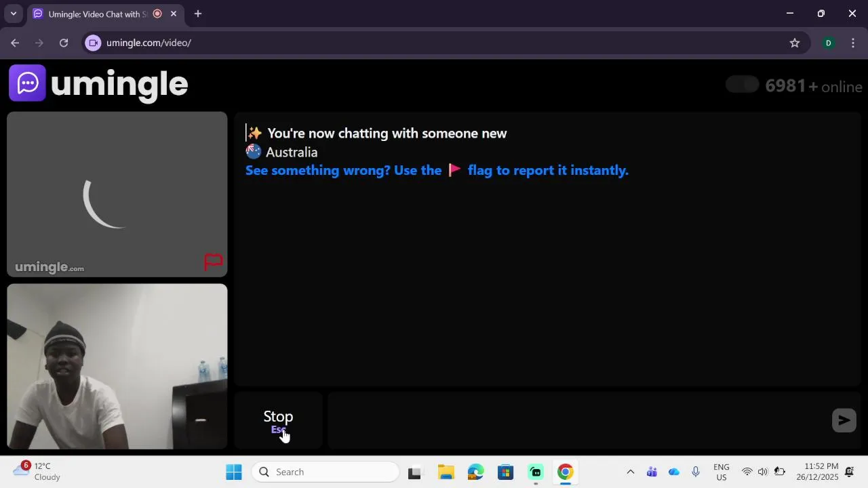Open volume speaker tray icon

coord(763,472)
